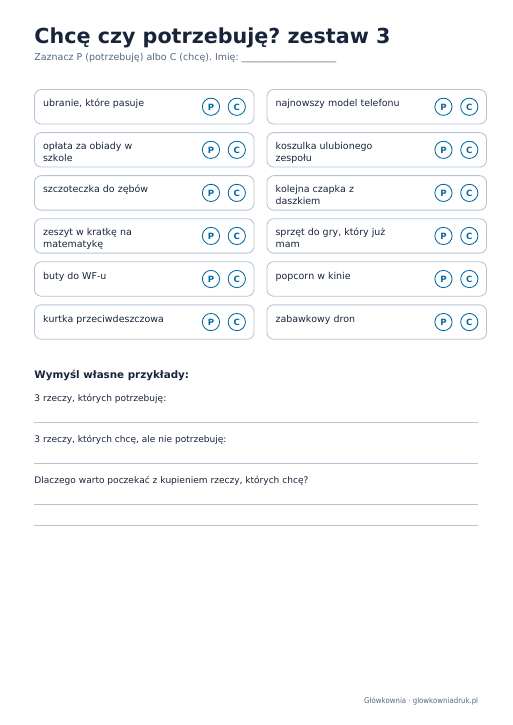Click the first answer line under Dlaczego warto poczekać
Screen dimensions: 513x725
(256, 504)
